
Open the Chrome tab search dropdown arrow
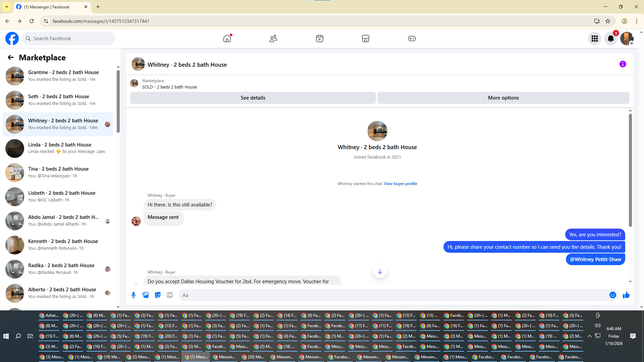point(7,7)
